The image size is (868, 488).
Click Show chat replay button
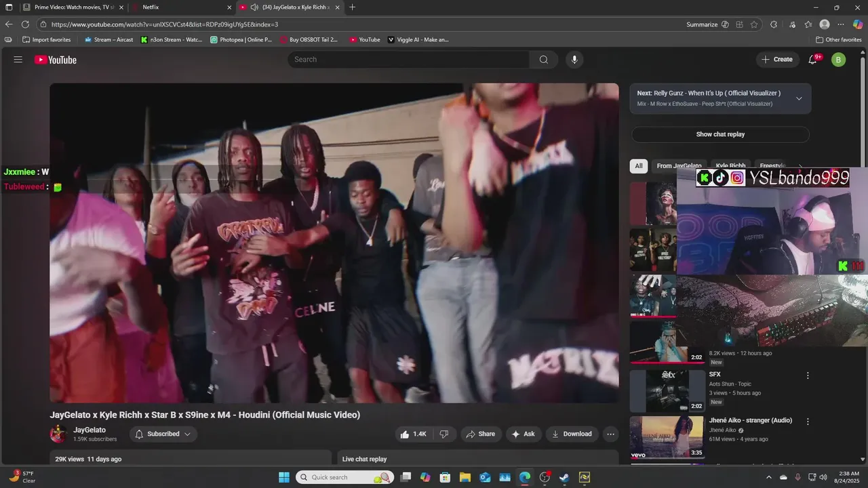(720, 134)
